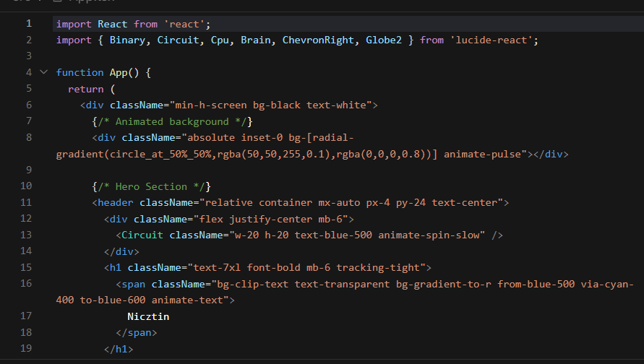Click line number 4 in the gutter
Screen dimensions: 644x364
coord(29,72)
